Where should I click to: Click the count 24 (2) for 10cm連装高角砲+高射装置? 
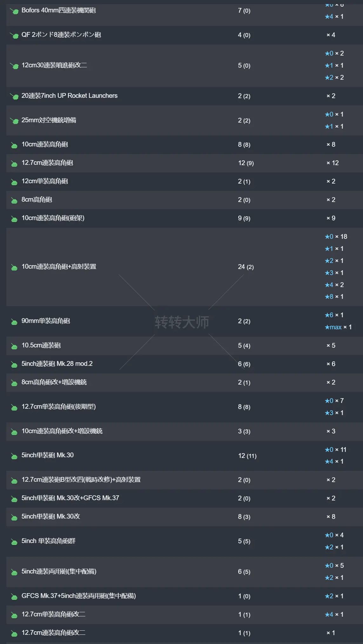(246, 267)
